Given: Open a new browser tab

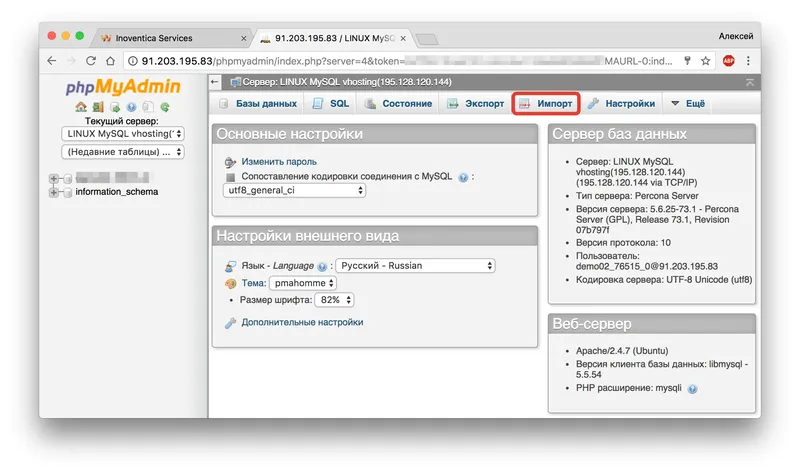Looking at the screenshot, I should pos(427,39).
